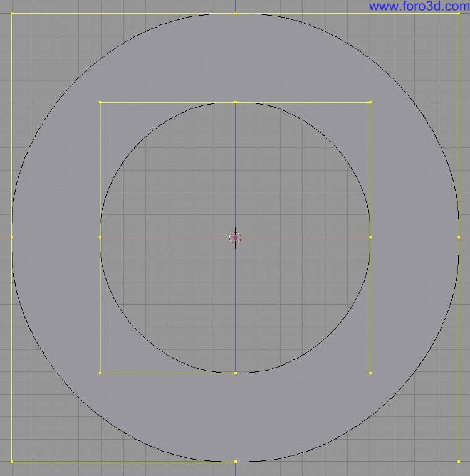Image resolution: width=470 pixels, height=476 pixels.
Task: Select outer curve's top-left corner control point
Action: click(11, 13)
